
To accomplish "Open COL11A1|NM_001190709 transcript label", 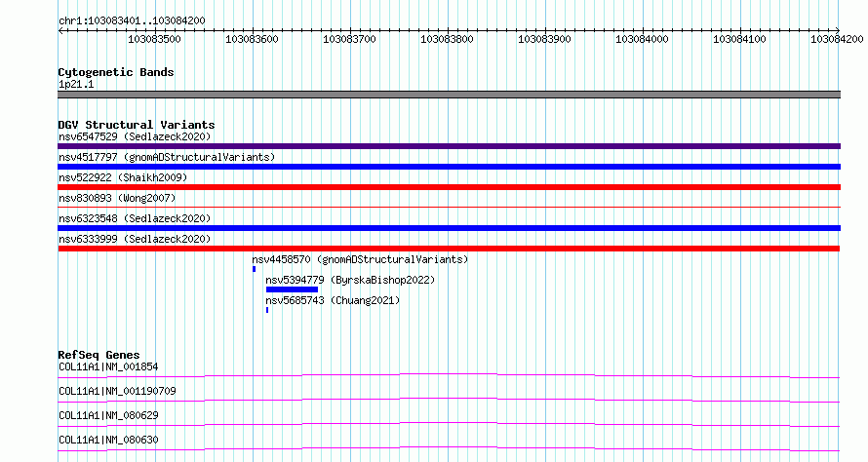I will (117, 391).
